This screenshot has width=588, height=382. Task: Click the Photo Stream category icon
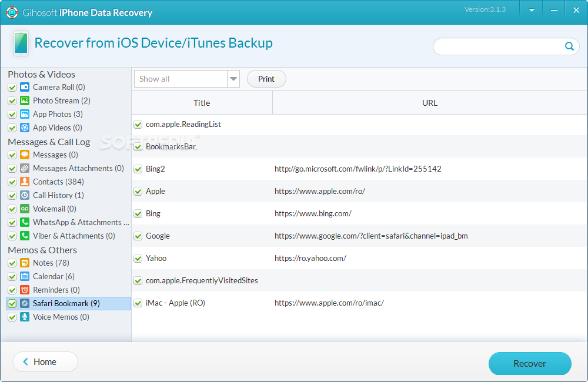tap(25, 101)
